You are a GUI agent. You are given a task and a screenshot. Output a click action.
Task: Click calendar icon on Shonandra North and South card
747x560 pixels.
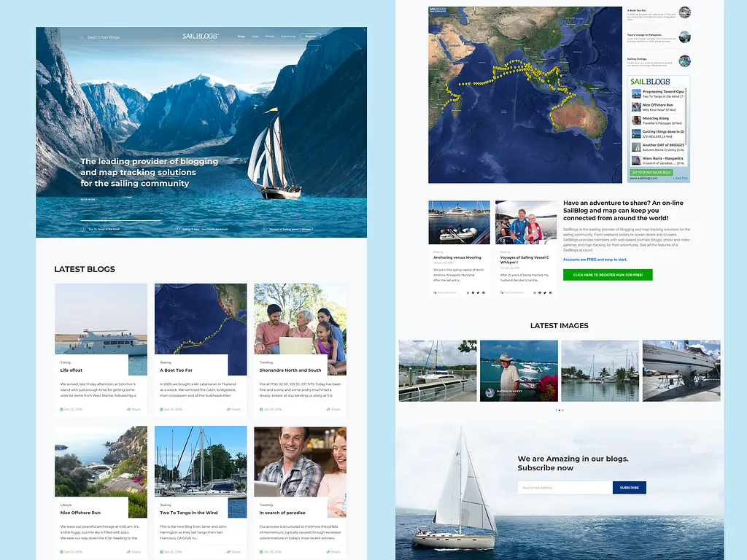pos(260,409)
